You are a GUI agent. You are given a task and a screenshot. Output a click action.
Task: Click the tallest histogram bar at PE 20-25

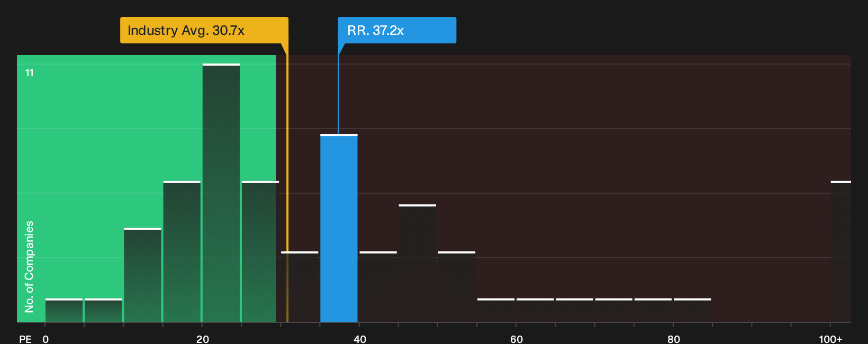point(221,193)
